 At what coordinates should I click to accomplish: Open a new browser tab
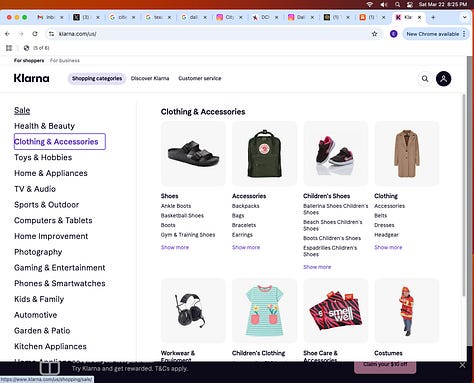[x=433, y=17]
